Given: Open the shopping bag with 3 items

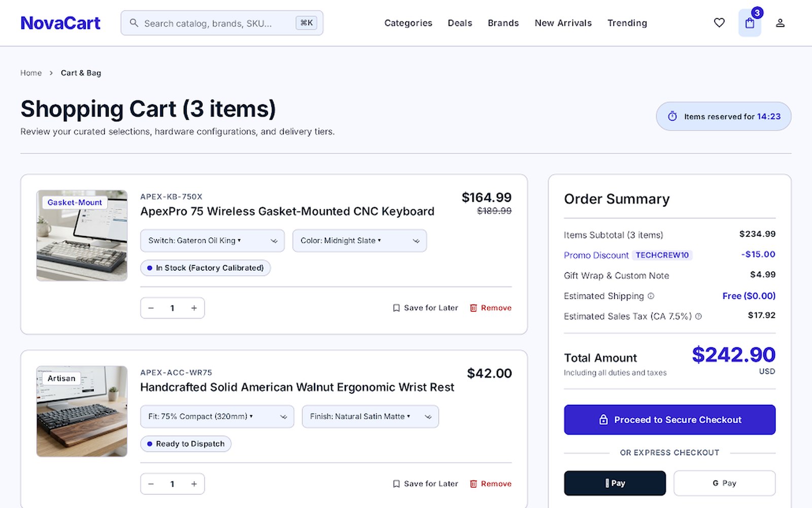Looking at the screenshot, I should (x=750, y=23).
